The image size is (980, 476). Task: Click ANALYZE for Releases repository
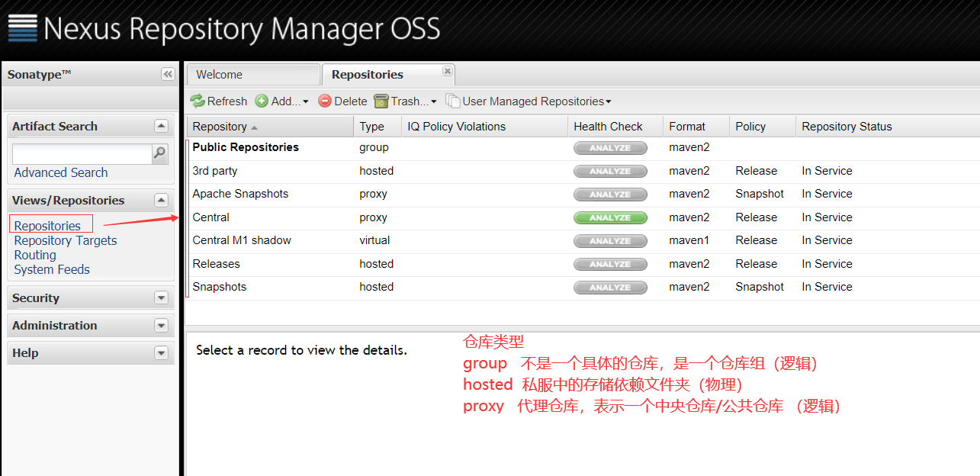tap(610, 265)
